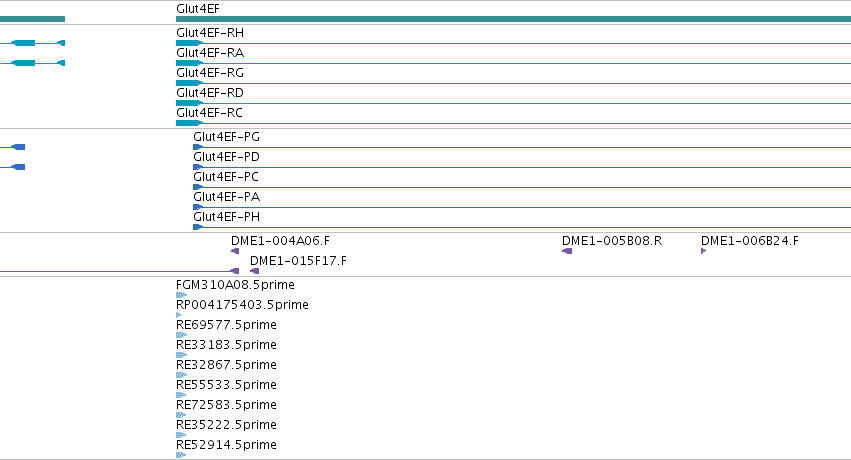
Task: Click the Glut4EF-PA CDS start glyph
Action: [x=198, y=207]
